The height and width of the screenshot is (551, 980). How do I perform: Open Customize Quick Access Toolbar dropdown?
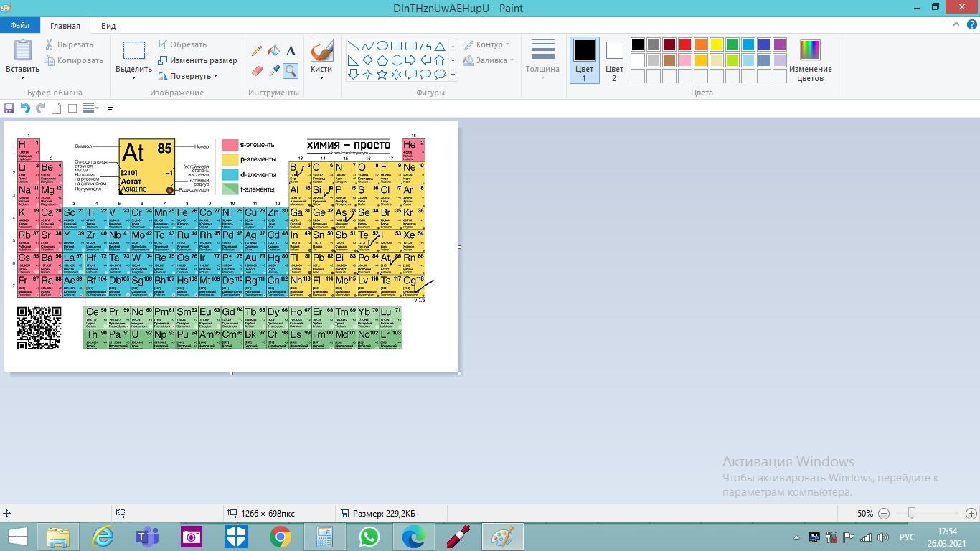coord(110,108)
